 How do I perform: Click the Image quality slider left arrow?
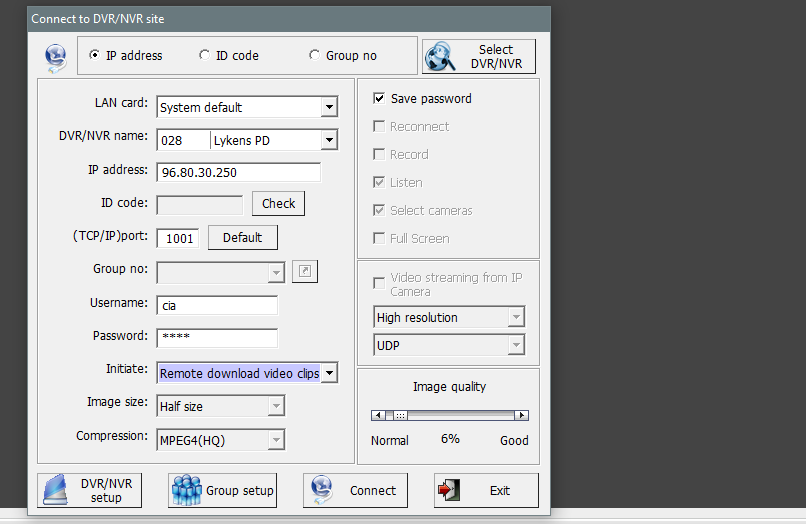point(378,415)
